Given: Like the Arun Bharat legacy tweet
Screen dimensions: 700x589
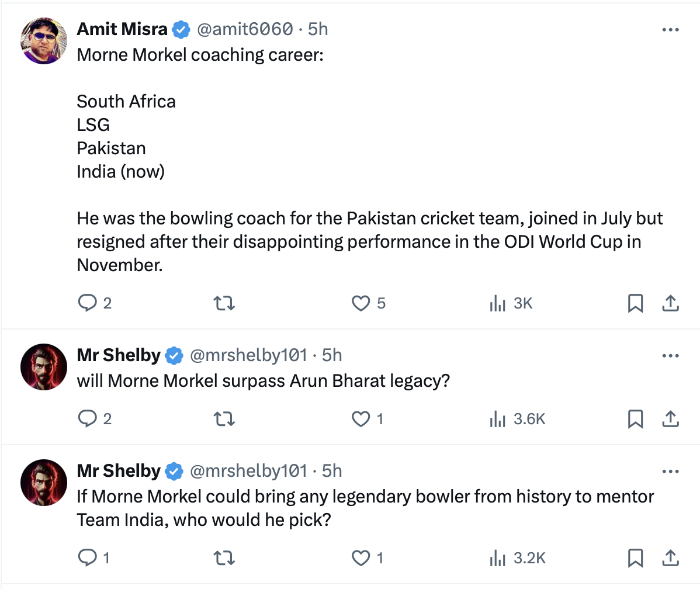Looking at the screenshot, I should (x=361, y=418).
